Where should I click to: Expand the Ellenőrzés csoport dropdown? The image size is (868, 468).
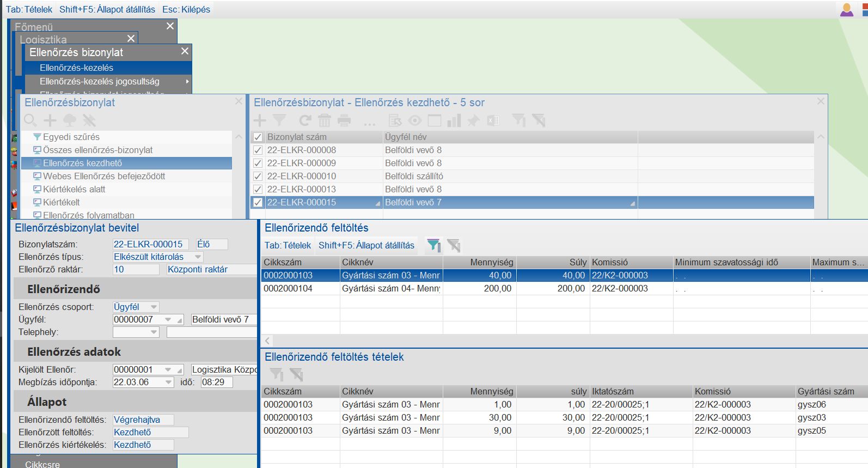(x=154, y=307)
